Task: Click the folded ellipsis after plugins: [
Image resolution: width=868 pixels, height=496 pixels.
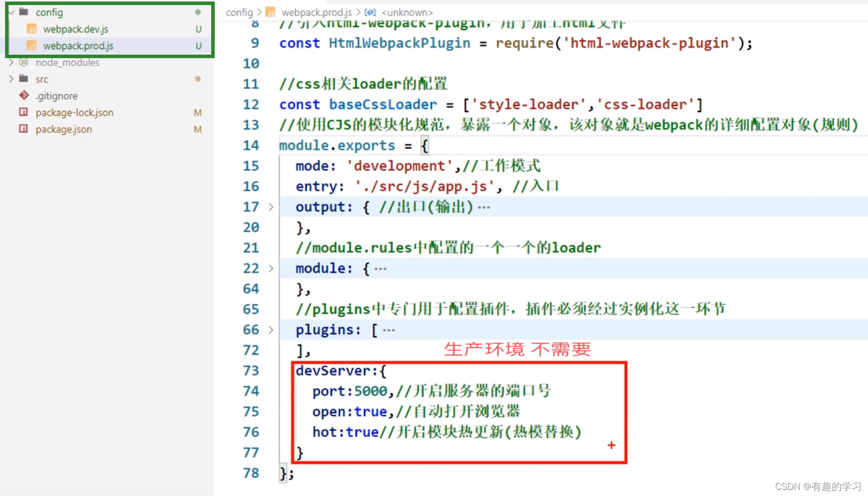Action: point(389,330)
